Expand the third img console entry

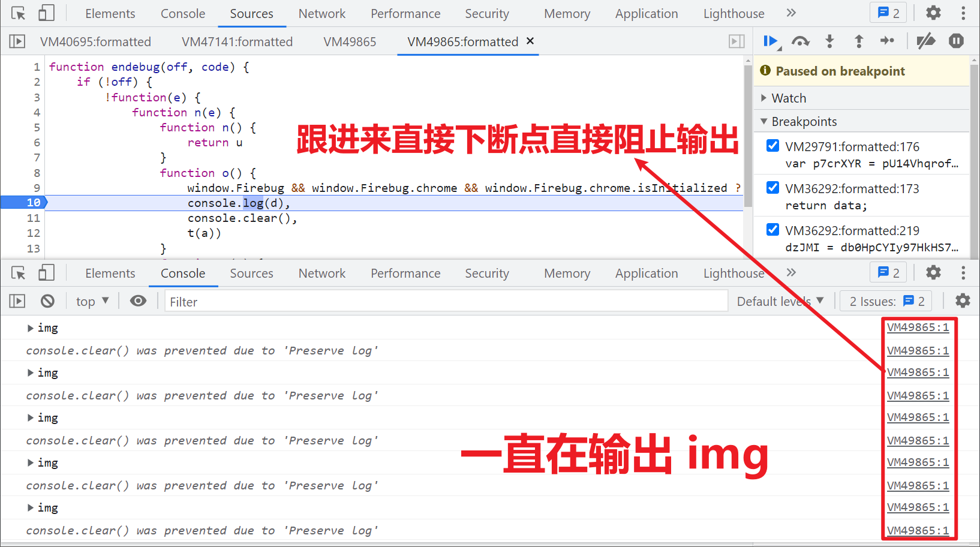30,418
